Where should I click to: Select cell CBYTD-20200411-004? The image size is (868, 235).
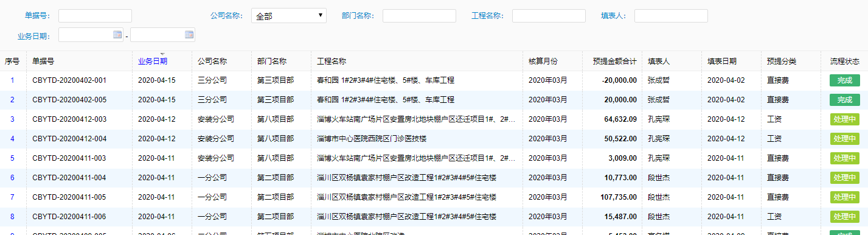69,178
